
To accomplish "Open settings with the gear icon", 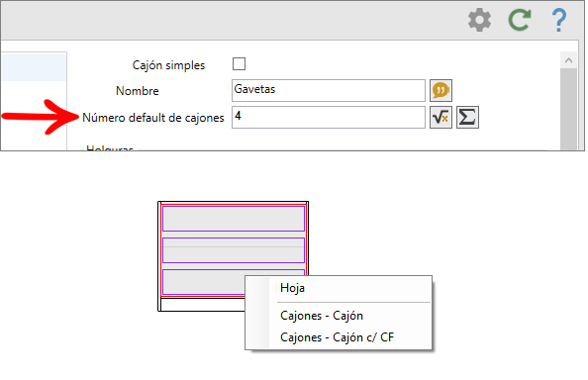I will [480, 20].
